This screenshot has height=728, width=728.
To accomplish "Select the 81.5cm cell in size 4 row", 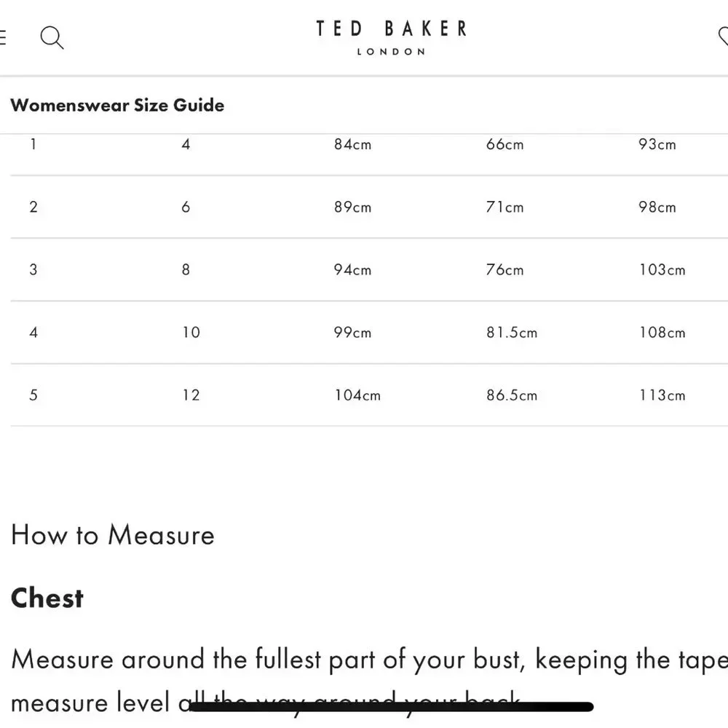I will coord(511,332).
